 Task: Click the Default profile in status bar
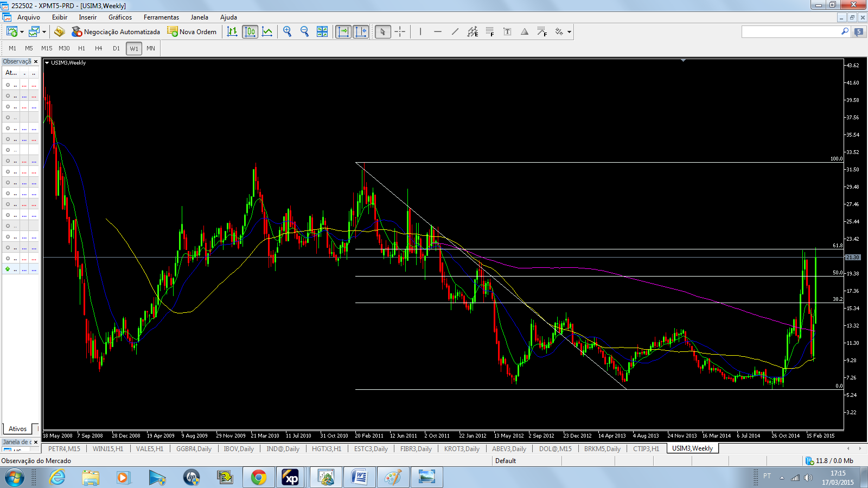(x=506, y=461)
